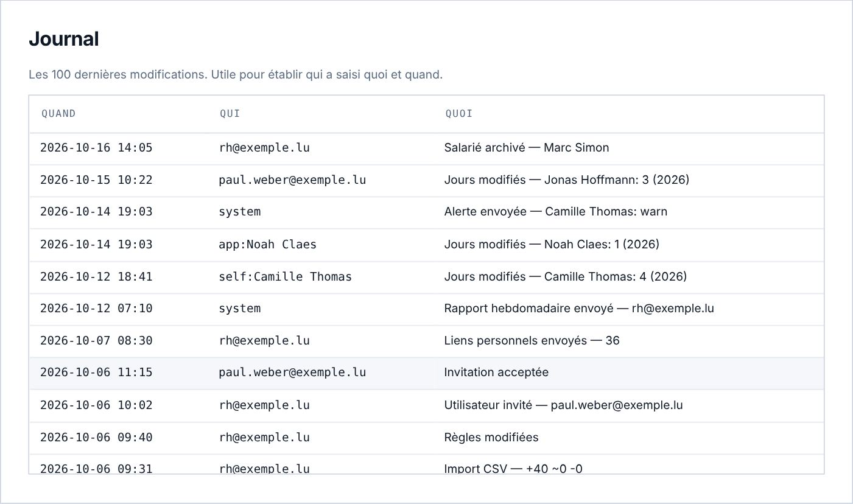Click the QUI column header
This screenshot has height=504, width=853.
[x=230, y=114]
